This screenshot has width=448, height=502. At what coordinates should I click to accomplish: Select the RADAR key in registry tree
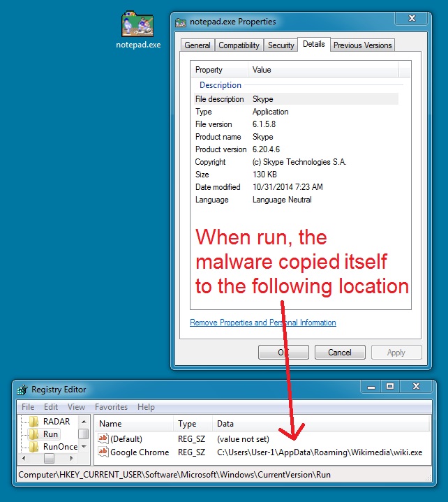[x=57, y=422]
